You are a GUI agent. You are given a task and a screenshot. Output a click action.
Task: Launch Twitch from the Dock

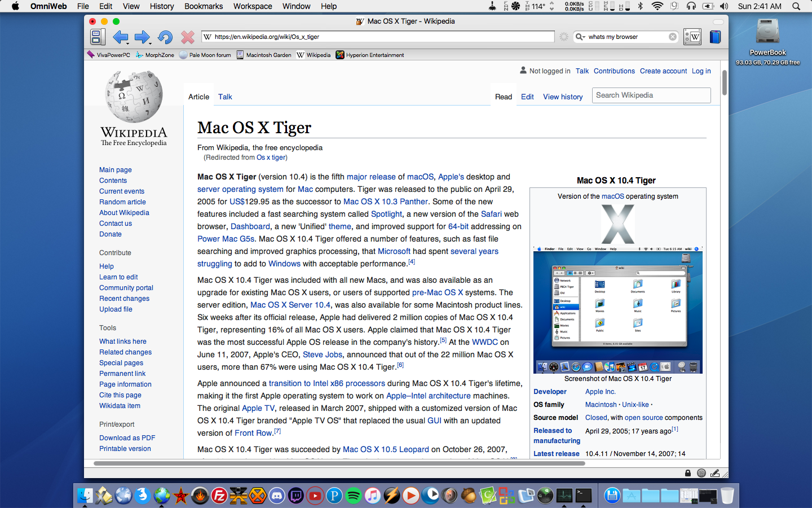pos(296,496)
